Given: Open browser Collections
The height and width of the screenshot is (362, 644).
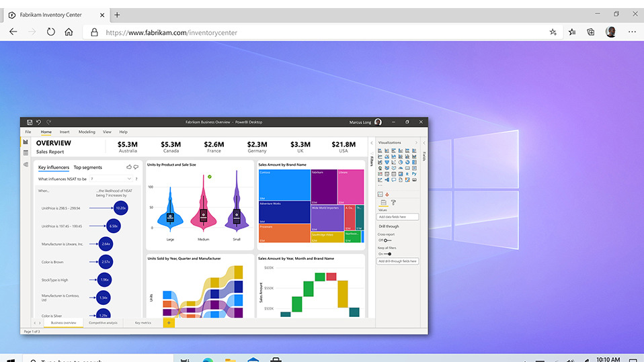Looking at the screenshot, I should tap(591, 32).
